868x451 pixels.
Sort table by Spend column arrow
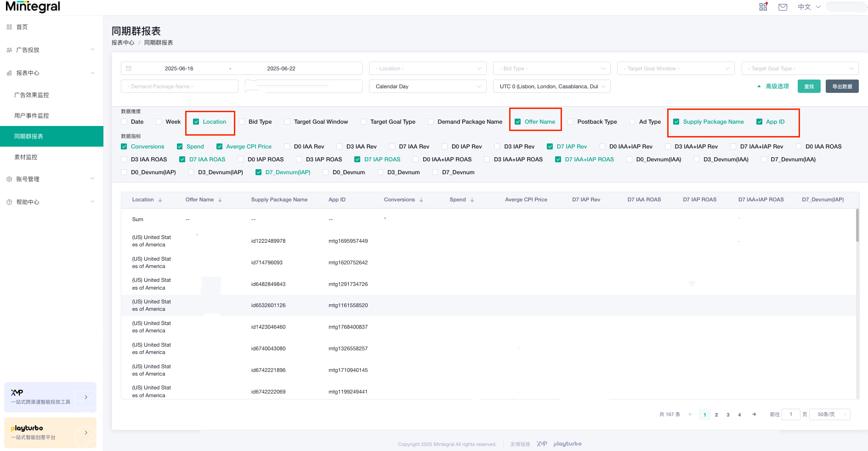coord(472,200)
